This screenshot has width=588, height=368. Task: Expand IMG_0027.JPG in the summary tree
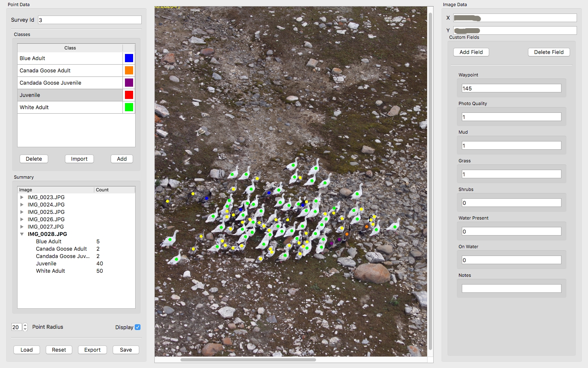22,227
